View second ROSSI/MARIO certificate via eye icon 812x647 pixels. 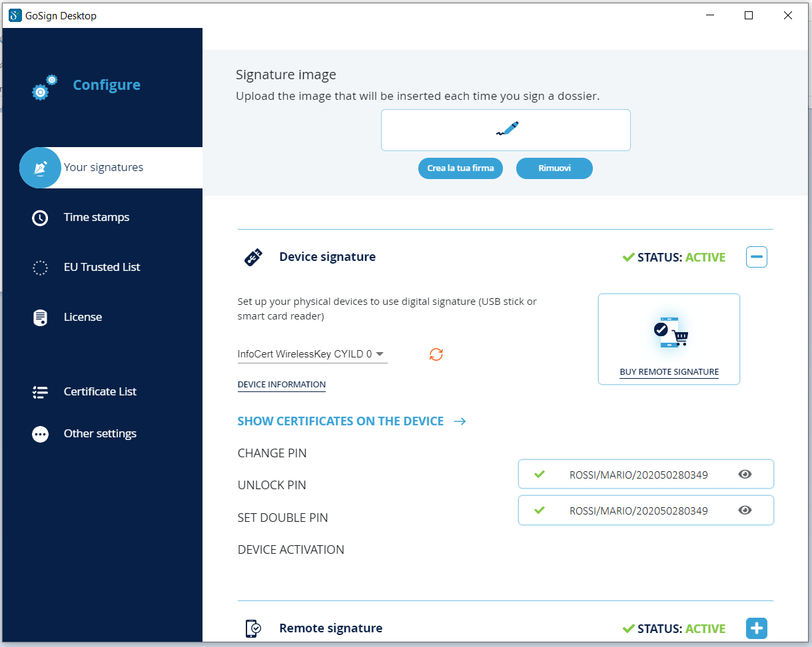pyautogui.click(x=745, y=511)
